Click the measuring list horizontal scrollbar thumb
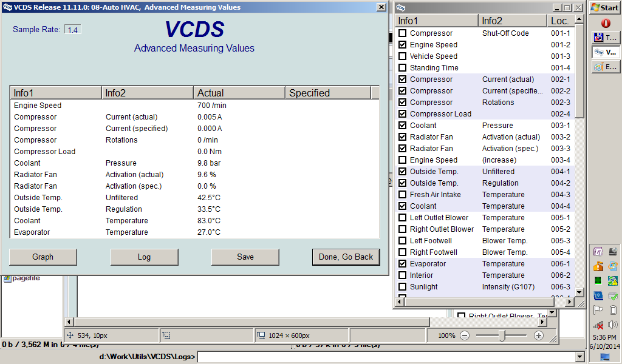The image size is (622, 364). tap(479, 302)
